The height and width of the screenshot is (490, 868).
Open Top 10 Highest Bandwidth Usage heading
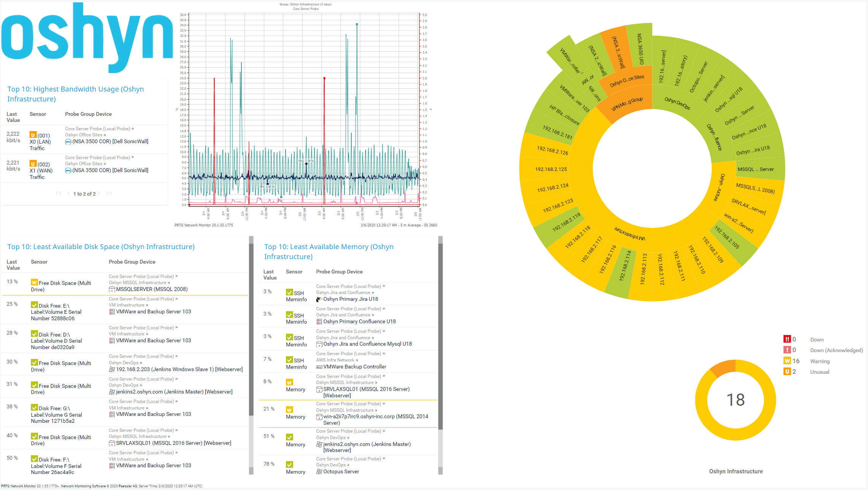point(76,94)
